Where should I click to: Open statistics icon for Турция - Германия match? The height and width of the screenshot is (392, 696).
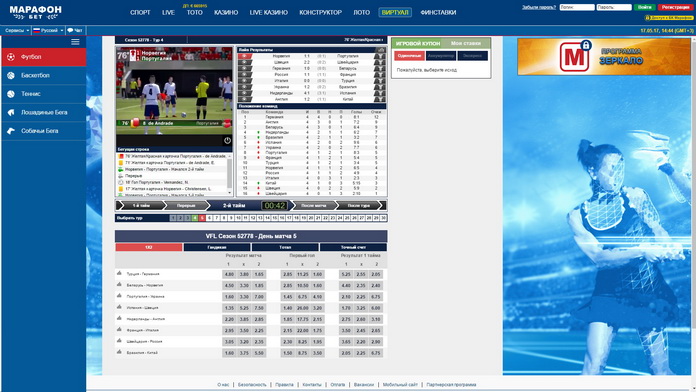point(119,273)
